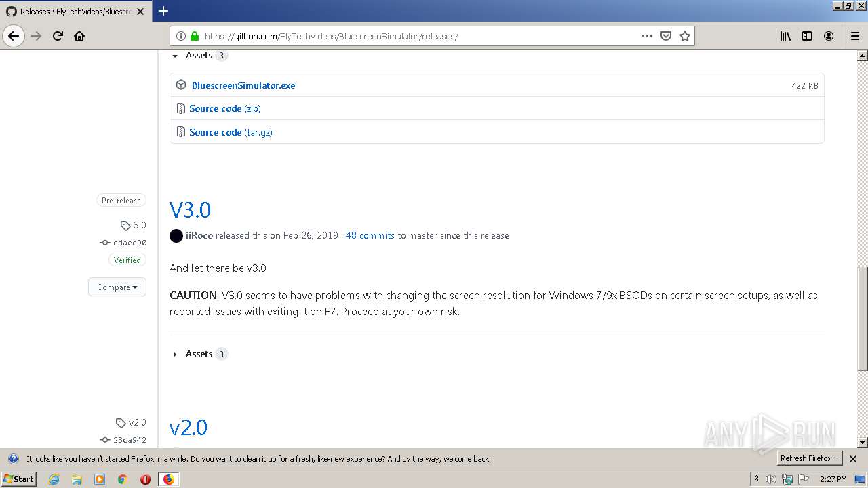Show hidden tray icons arrow

(x=756, y=479)
